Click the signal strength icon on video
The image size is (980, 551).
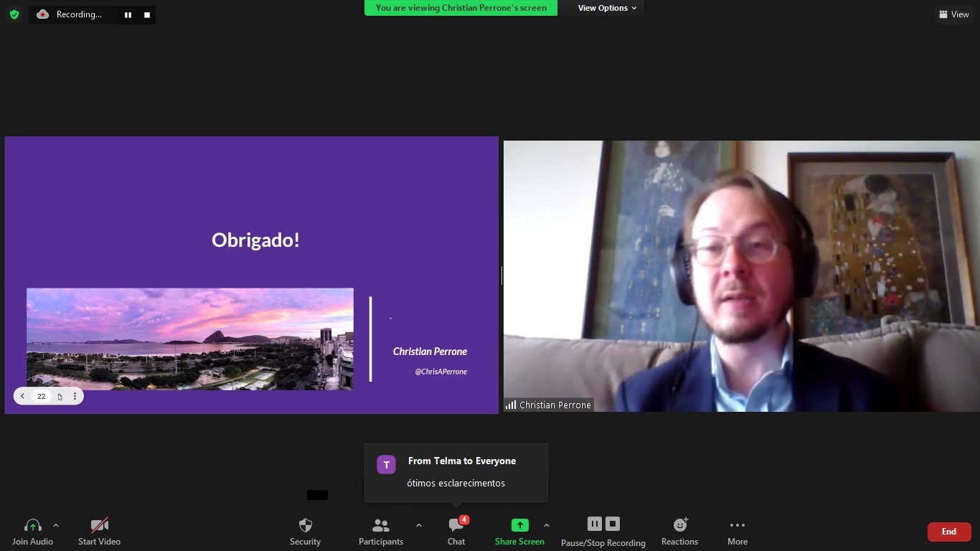[x=511, y=405]
